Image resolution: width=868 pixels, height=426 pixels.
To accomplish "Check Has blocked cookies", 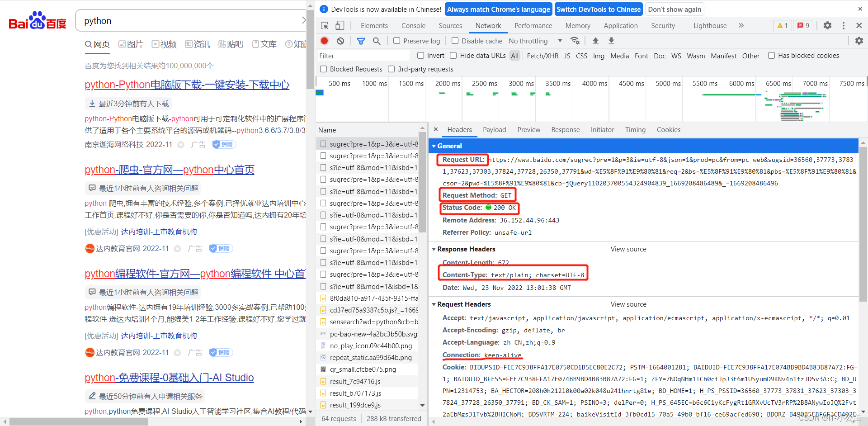I will pos(771,56).
